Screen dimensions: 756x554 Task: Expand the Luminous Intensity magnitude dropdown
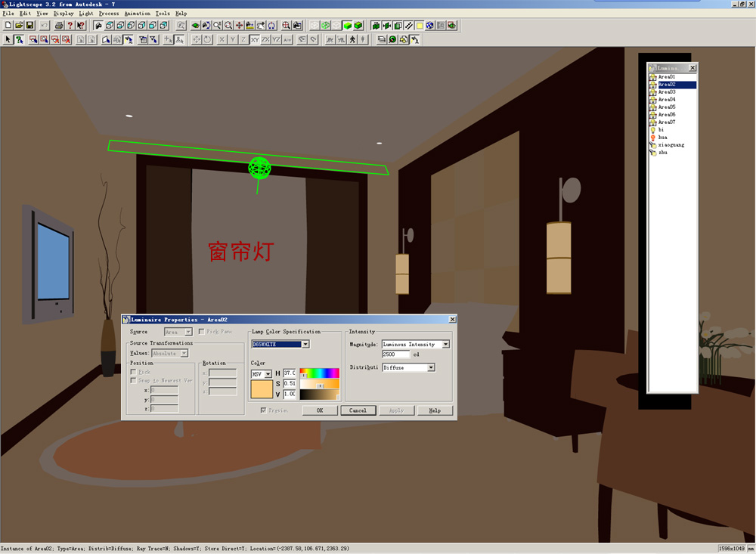coord(445,345)
